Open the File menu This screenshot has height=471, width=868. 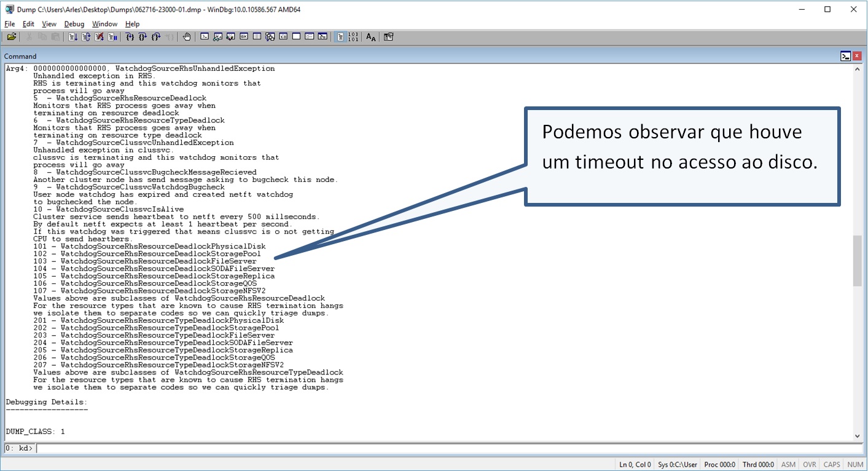10,24
